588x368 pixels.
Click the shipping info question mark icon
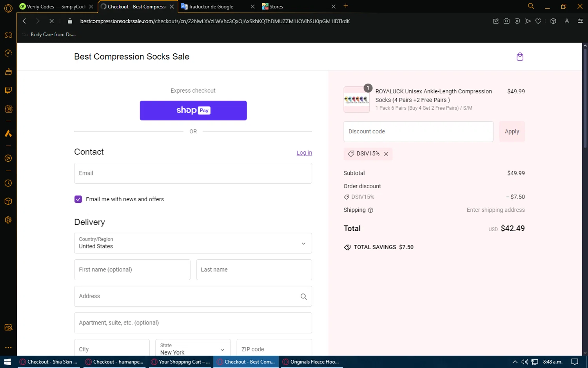point(370,210)
